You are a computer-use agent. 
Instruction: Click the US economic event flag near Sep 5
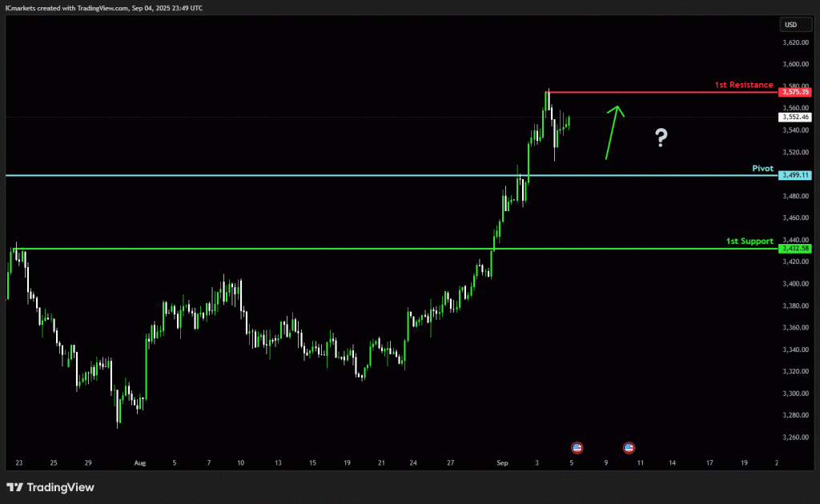[x=577, y=447]
